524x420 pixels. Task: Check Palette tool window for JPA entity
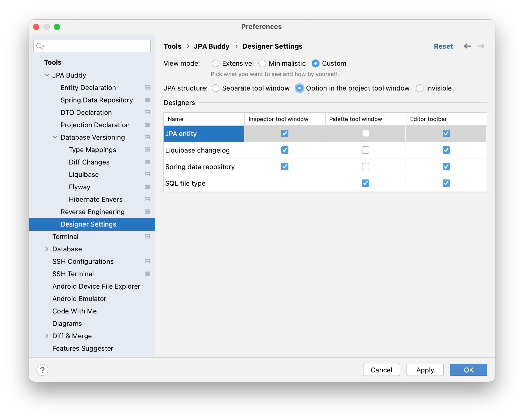point(366,133)
